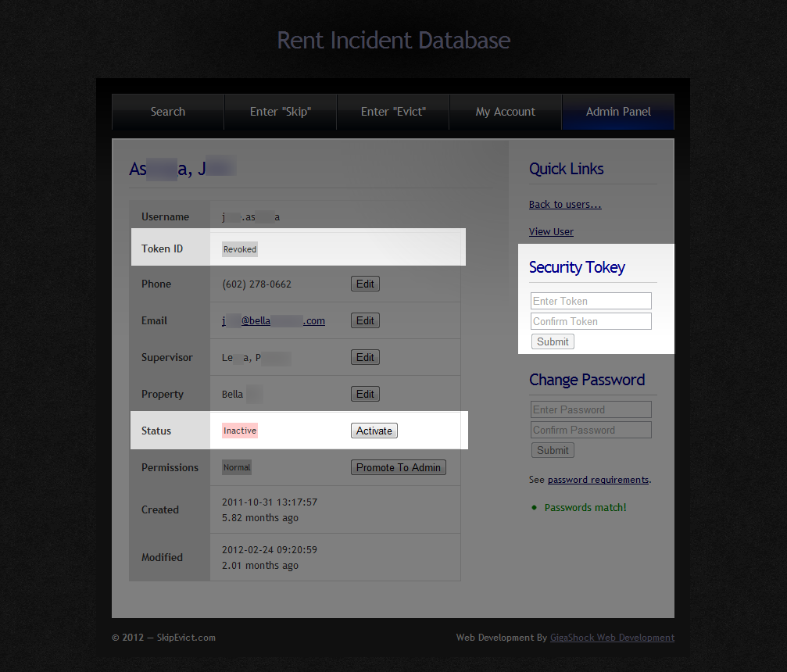
Task: Open the Enter "Evict" tab
Action: [x=393, y=112]
